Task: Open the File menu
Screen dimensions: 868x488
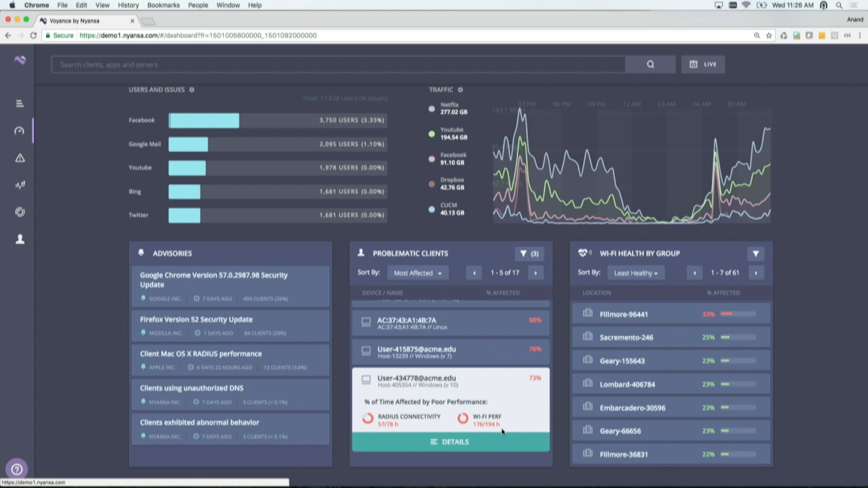Action: [x=62, y=5]
